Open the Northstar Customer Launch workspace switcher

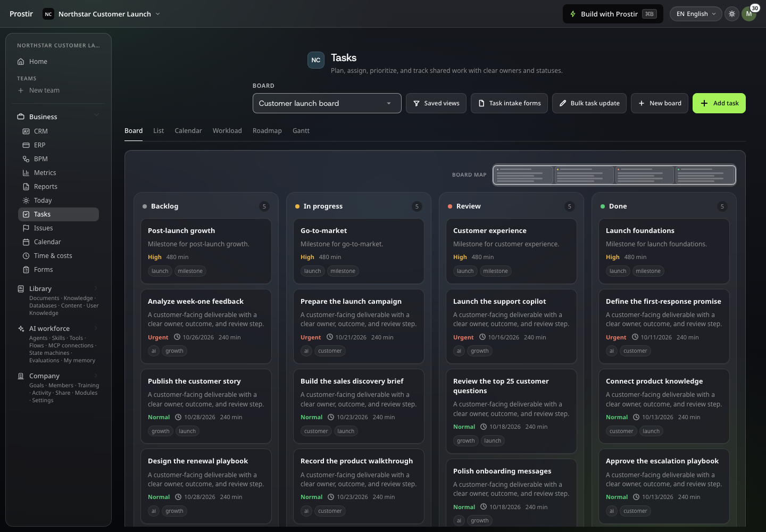(101, 14)
